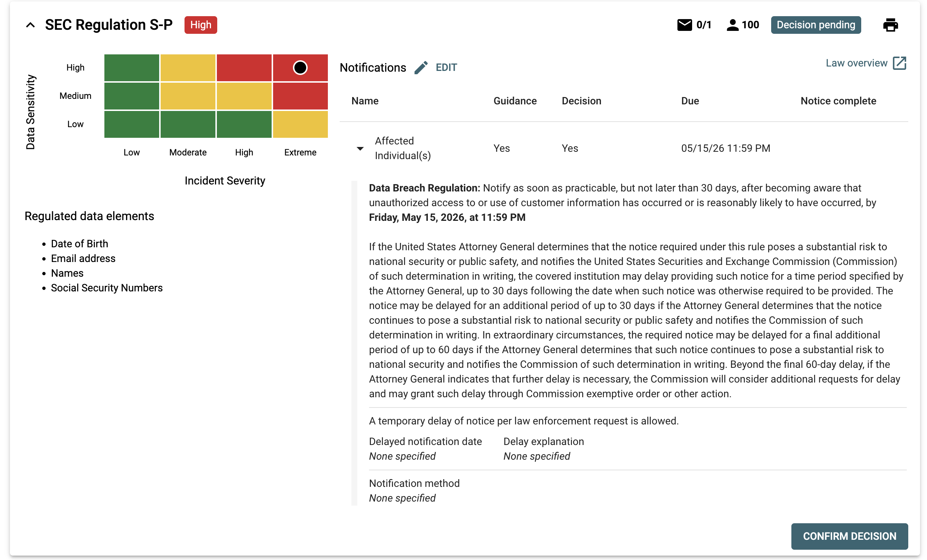Click the Notice complete column header

(838, 101)
